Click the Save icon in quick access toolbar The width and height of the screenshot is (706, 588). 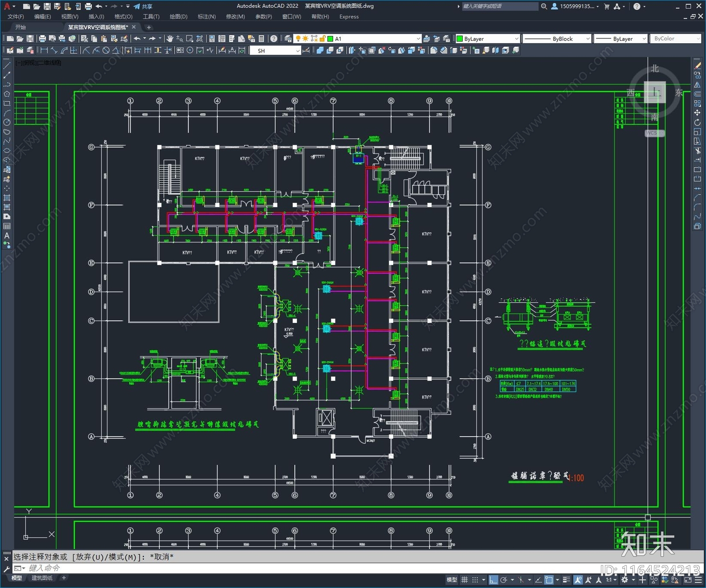[47, 6]
